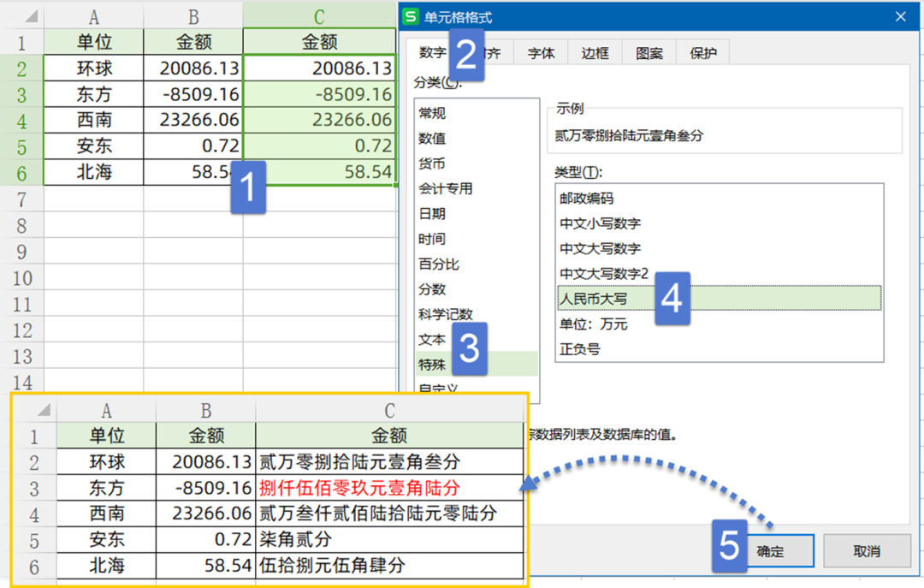Choose 中文小写数字 type
Viewport: 924px width, 588px height.
[719, 223]
